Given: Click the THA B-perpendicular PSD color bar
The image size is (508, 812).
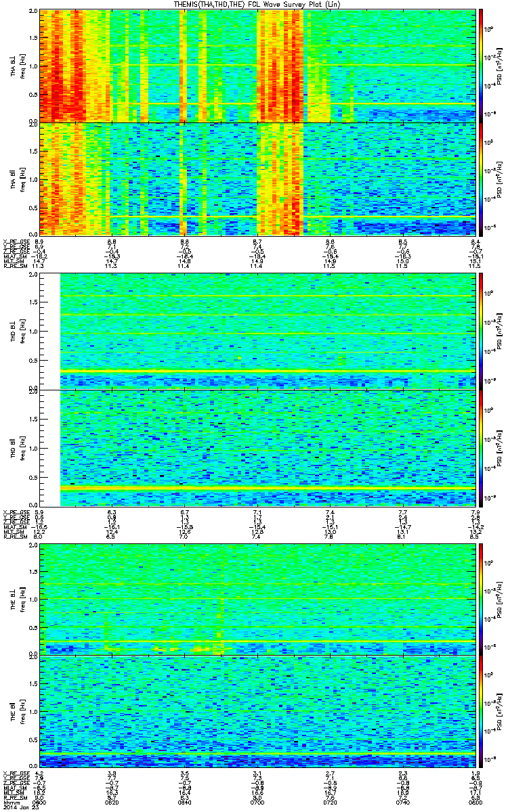Looking at the screenshot, I should (481, 66).
